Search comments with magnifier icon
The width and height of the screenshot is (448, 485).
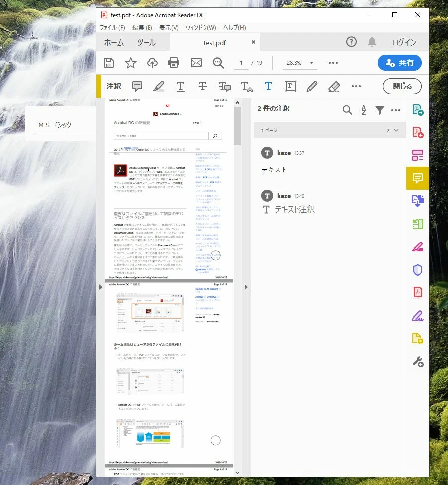coord(347,110)
